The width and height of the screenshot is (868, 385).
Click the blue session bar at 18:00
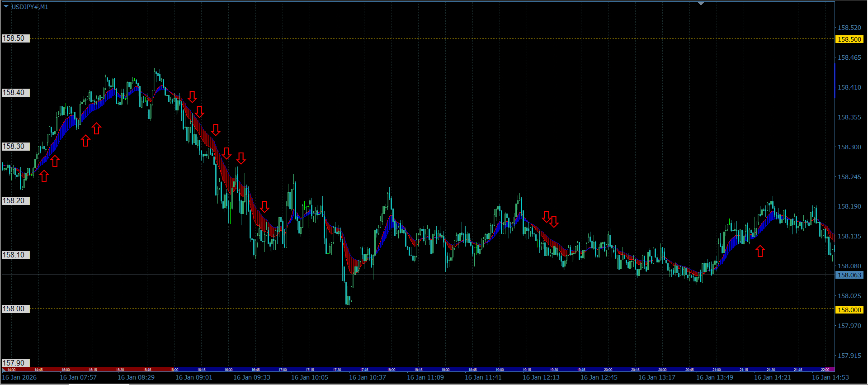click(x=392, y=370)
